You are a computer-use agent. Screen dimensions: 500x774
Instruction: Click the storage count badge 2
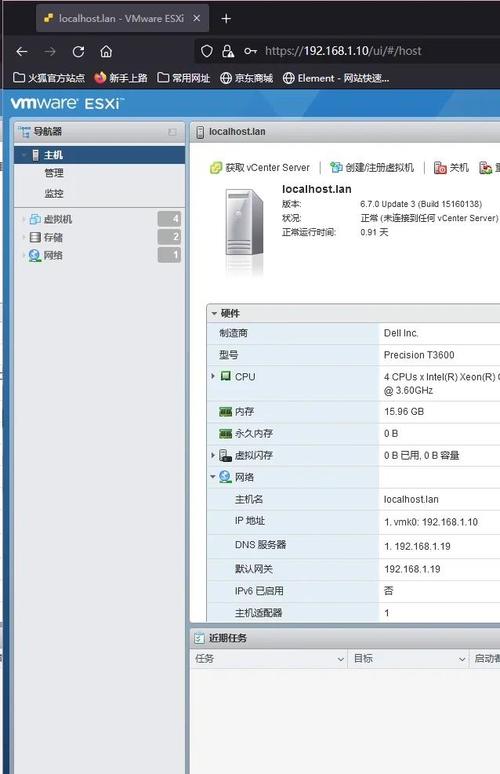[x=169, y=237]
